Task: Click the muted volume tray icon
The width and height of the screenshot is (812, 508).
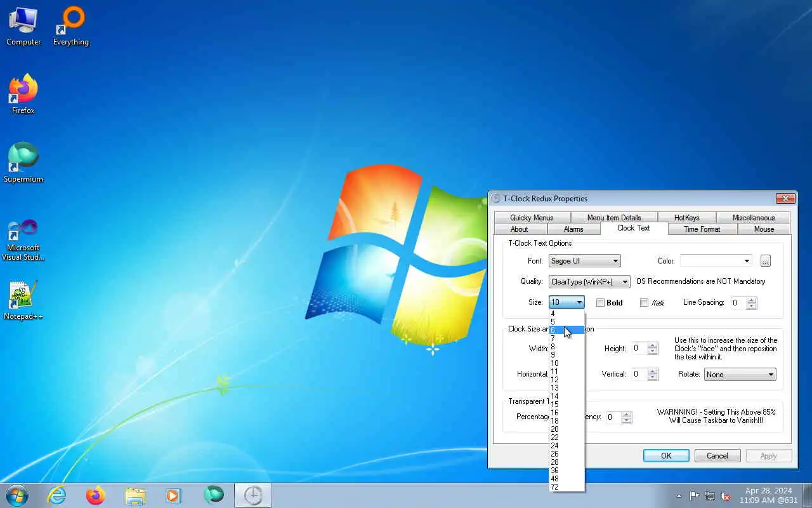Action: [x=725, y=496]
